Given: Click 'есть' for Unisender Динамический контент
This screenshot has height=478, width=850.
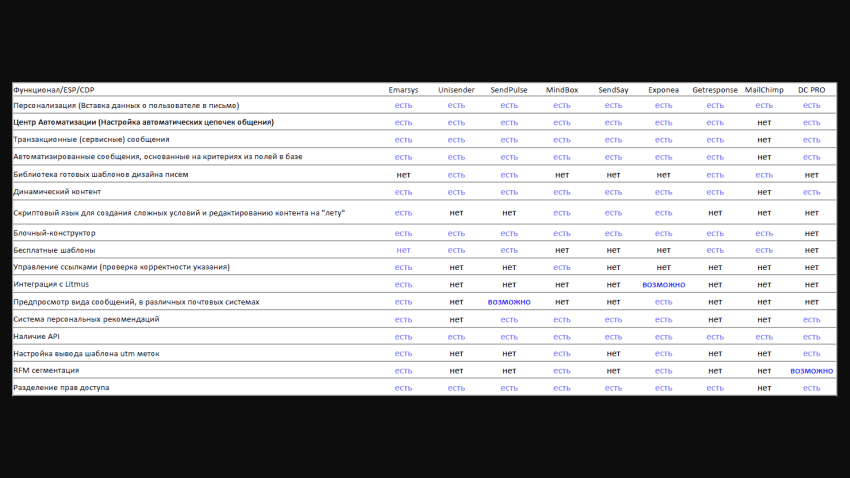Looking at the screenshot, I should tap(456, 192).
